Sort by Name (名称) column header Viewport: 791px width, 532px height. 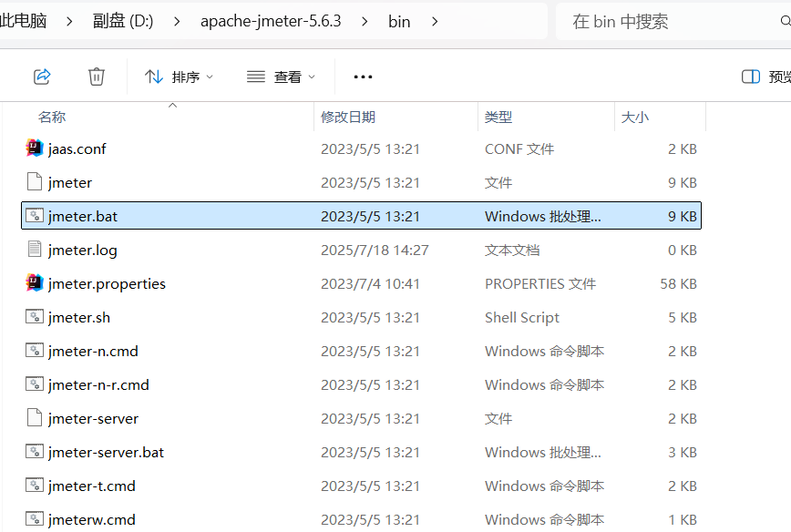[51, 117]
